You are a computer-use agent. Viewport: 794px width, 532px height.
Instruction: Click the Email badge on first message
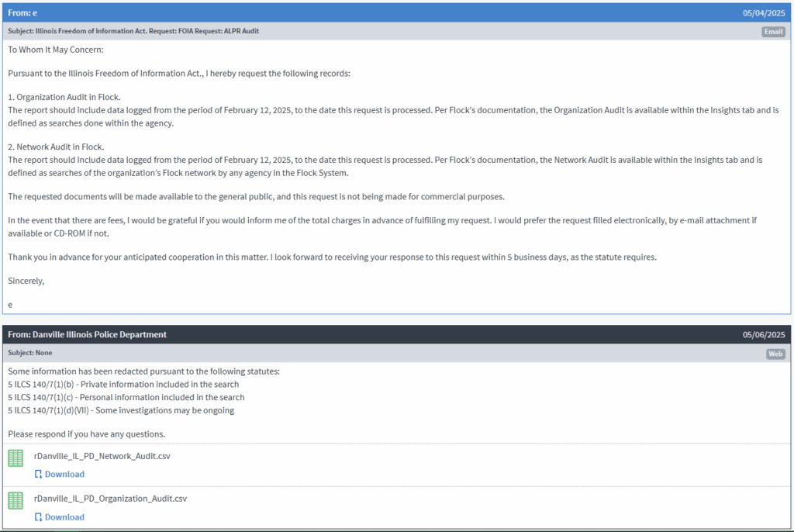tap(773, 32)
